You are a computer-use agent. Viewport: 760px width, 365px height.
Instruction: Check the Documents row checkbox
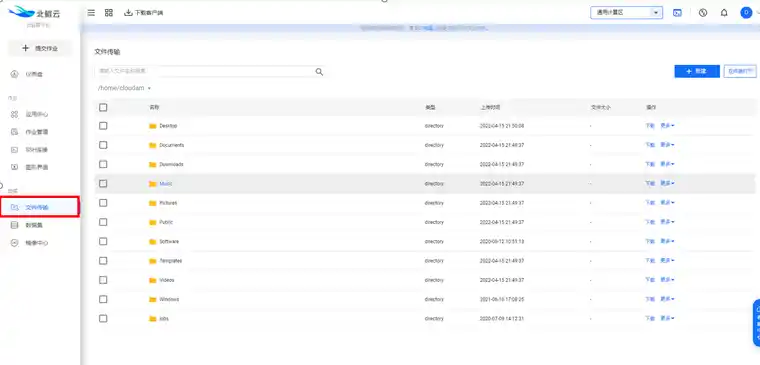click(x=103, y=145)
